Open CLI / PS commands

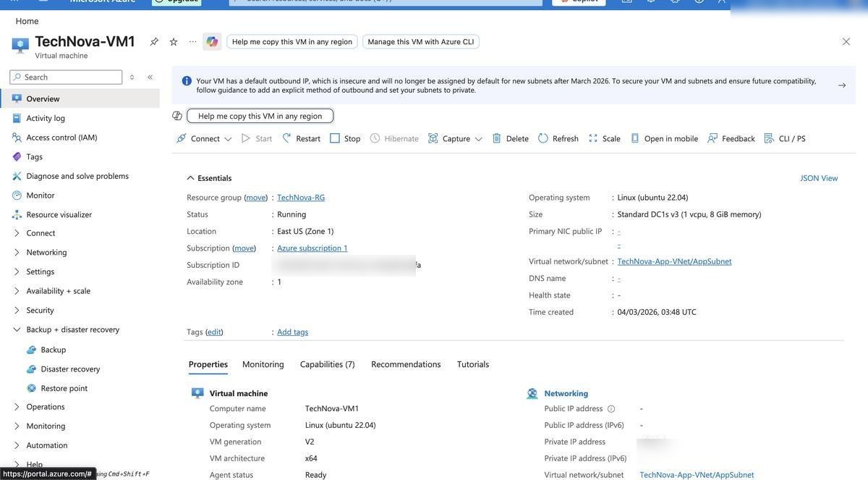(x=785, y=138)
